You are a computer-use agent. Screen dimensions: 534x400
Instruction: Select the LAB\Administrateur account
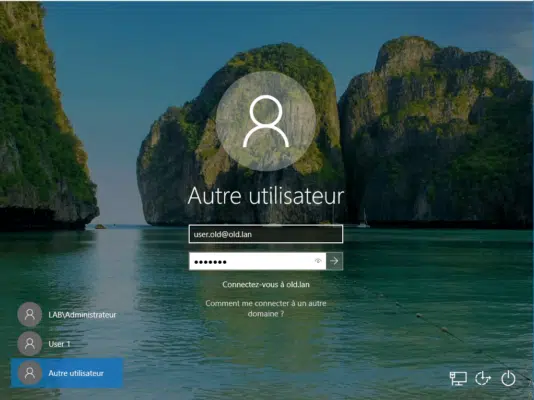(67, 315)
